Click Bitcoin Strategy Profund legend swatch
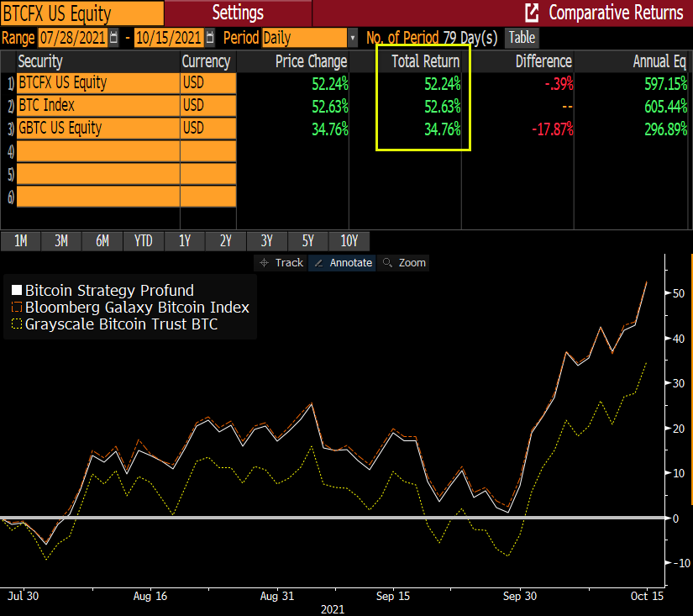The image size is (693, 616). (x=17, y=290)
